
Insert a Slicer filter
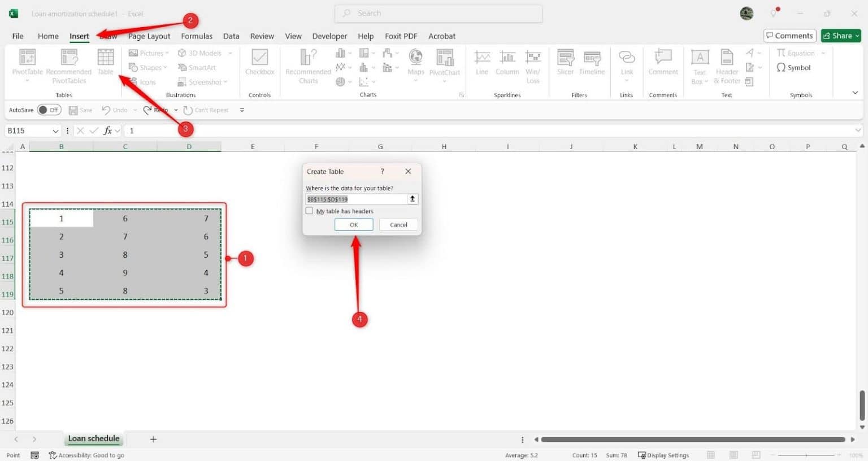(x=565, y=63)
